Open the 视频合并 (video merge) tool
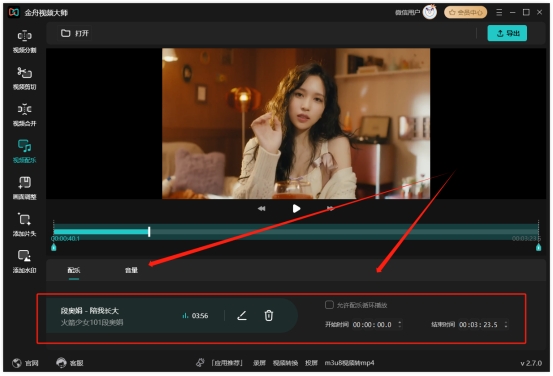Image resolution: width=553 pixels, height=376 pixels. pos(24,115)
